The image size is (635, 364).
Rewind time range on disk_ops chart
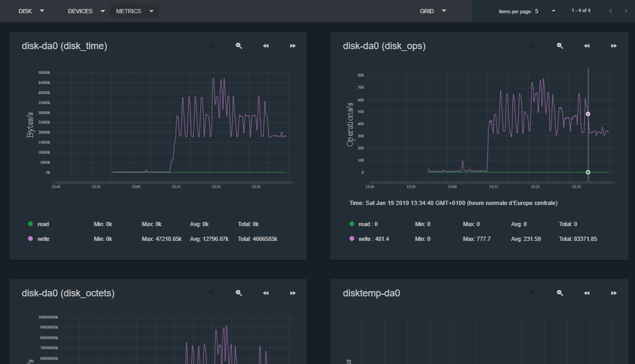pos(587,46)
